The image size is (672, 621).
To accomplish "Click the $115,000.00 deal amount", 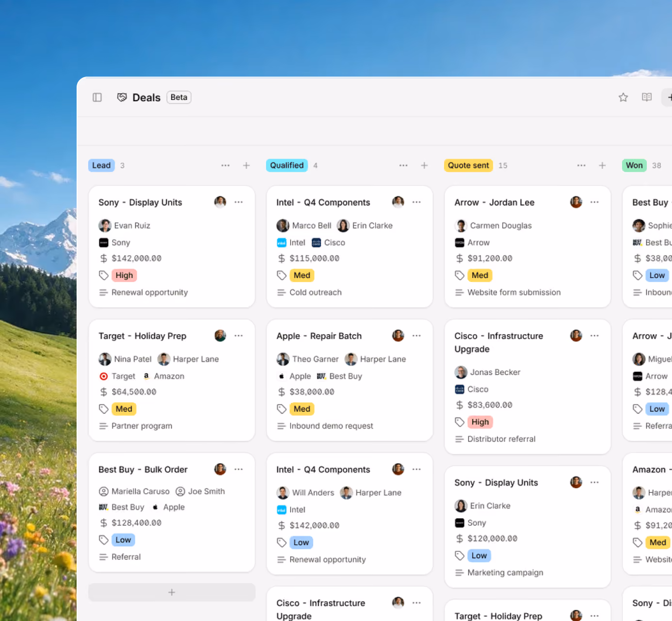I will click(x=315, y=259).
